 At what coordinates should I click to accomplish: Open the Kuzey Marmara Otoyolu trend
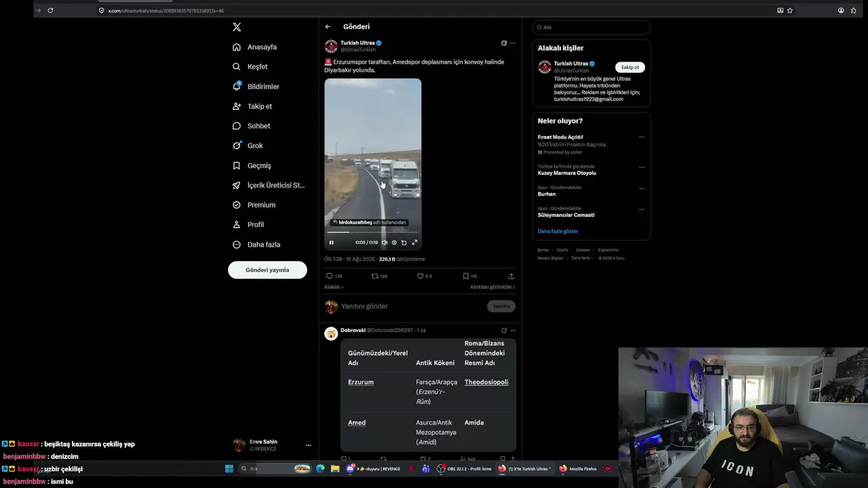click(x=567, y=174)
